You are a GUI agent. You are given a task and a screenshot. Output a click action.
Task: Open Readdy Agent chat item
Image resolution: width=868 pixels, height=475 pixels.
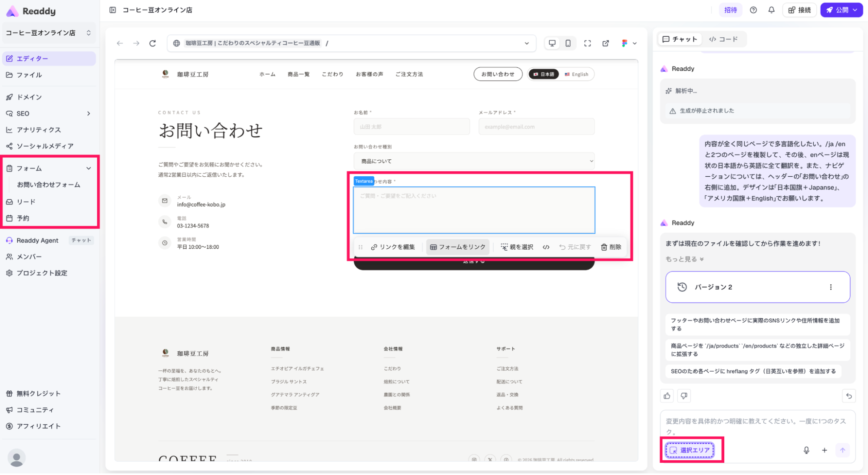(x=49, y=240)
